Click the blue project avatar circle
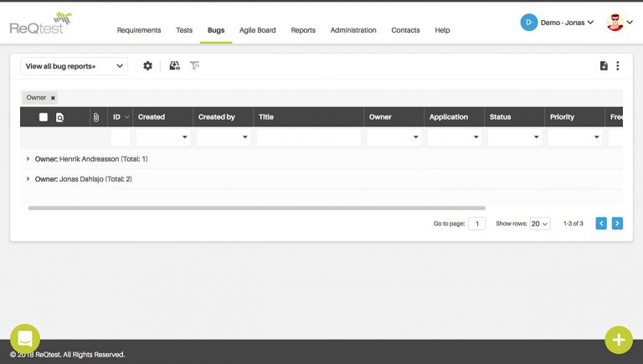This screenshot has height=364, width=643. [x=529, y=23]
